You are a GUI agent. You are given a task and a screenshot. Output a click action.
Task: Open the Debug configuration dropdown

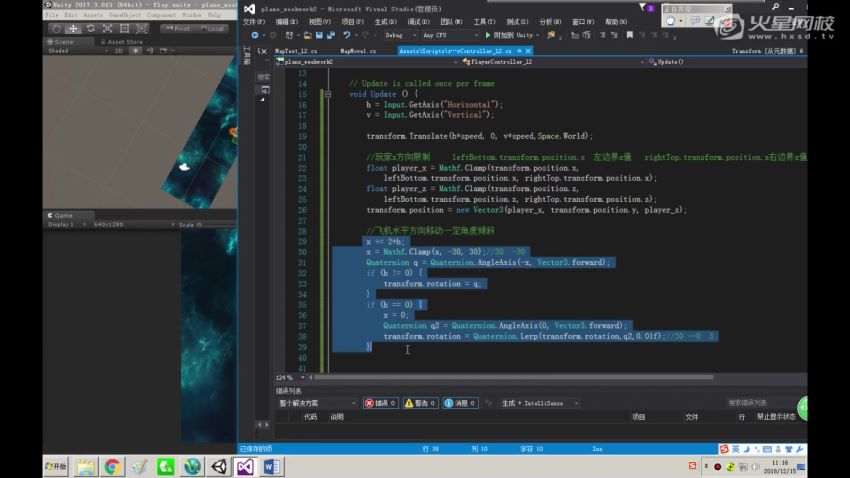(400, 35)
